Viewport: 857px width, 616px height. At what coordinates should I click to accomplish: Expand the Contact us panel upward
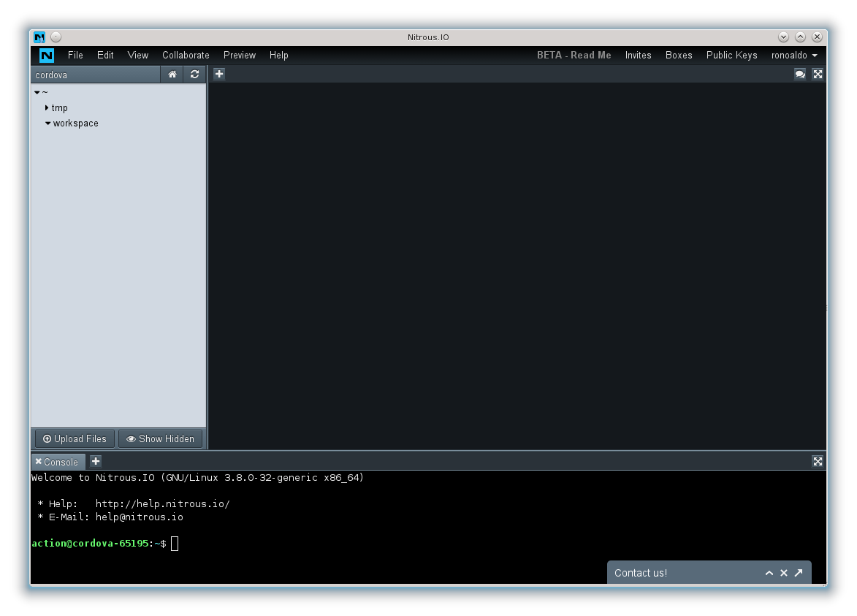point(769,573)
